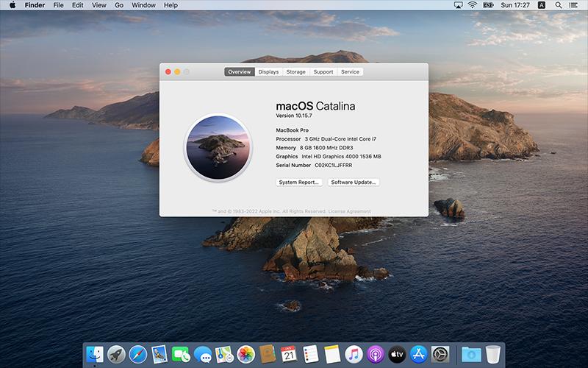Open the License Agreement link
The width and height of the screenshot is (588, 368).
350,211
